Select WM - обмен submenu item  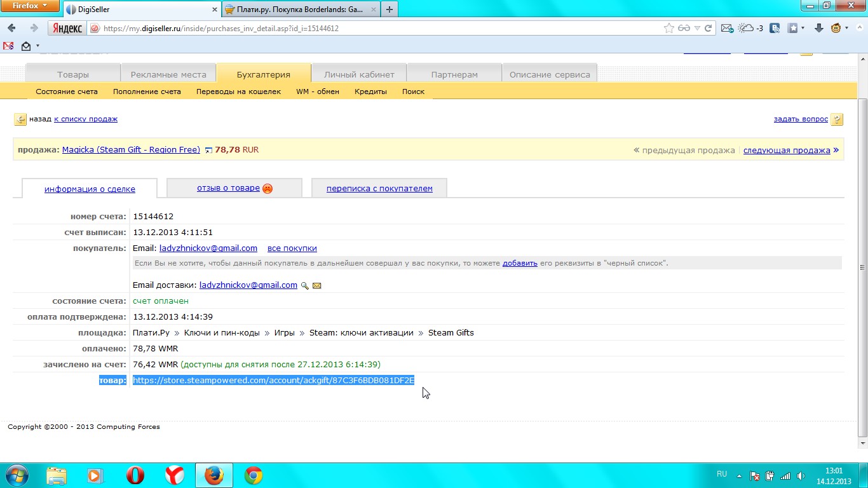coord(318,91)
